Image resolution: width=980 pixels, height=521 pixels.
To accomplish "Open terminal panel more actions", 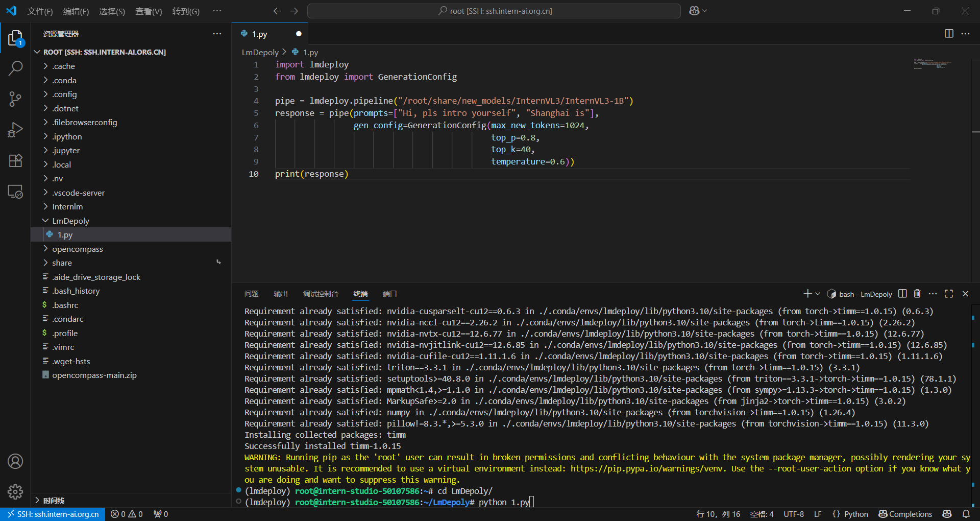I will pos(933,294).
